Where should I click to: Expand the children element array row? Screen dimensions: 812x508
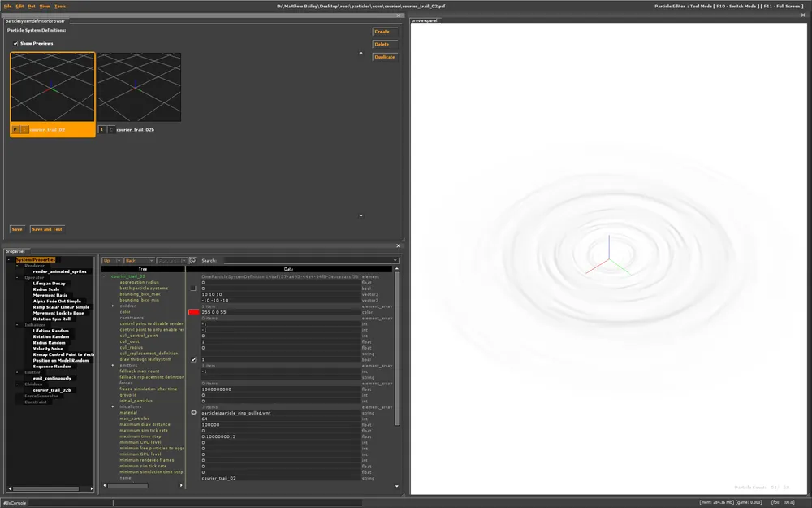click(x=113, y=306)
